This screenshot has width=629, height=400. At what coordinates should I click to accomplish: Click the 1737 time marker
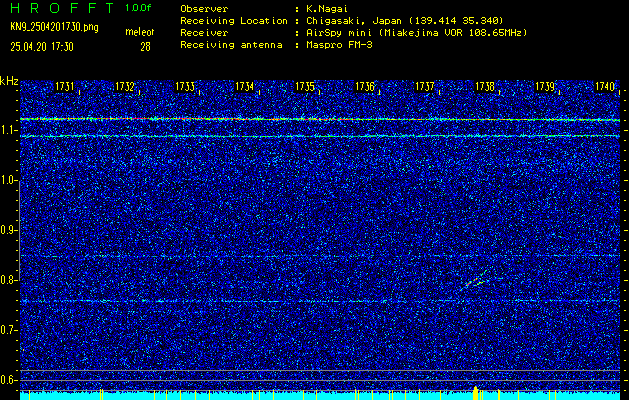pos(424,87)
